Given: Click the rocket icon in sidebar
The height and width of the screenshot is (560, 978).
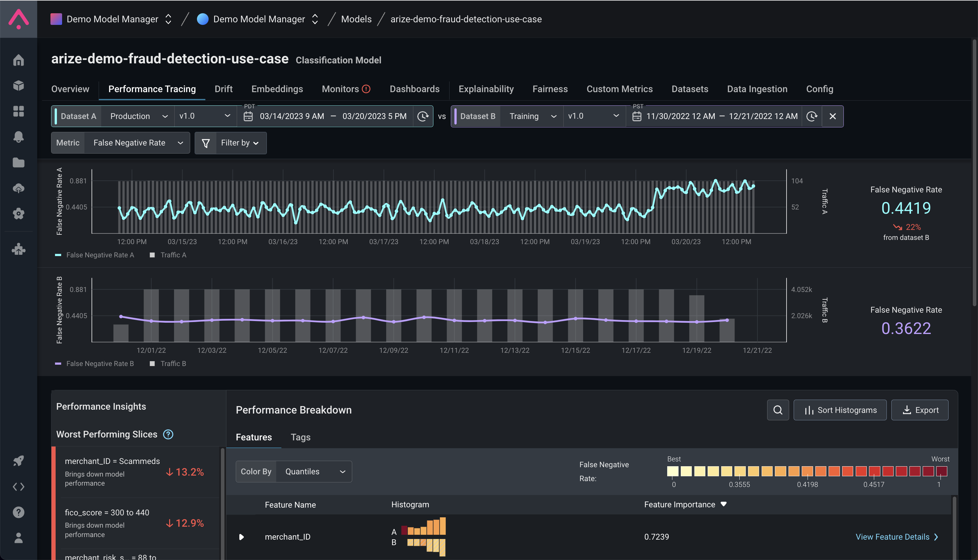Looking at the screenshot, I should tap(18, 460).
